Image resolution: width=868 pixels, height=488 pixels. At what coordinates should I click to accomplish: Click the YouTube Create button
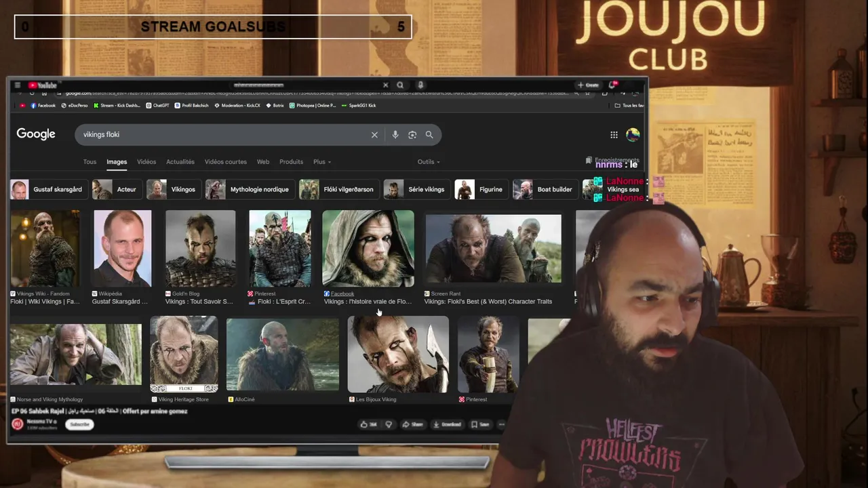pos(588,85)
